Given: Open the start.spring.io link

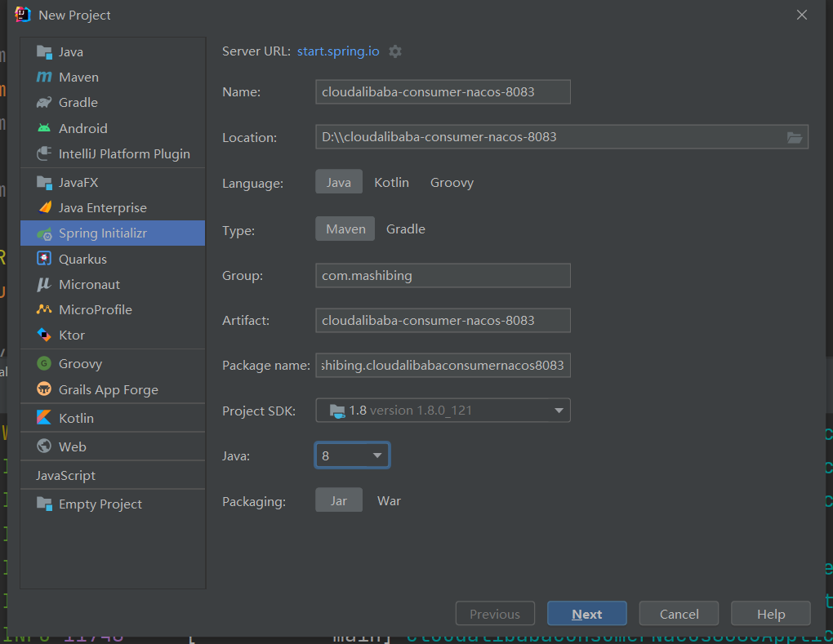Looking at the screenshot, I should pos(338,51).
